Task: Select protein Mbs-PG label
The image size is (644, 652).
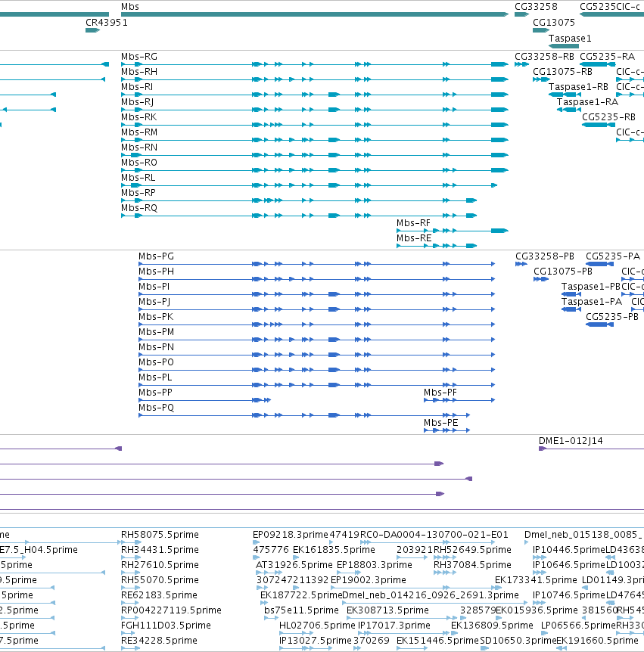Action: click(156, 256)
